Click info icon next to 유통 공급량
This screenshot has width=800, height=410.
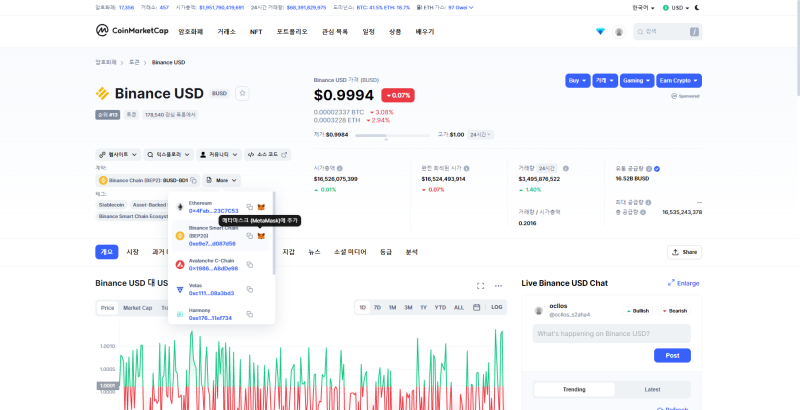coord(648,169)
